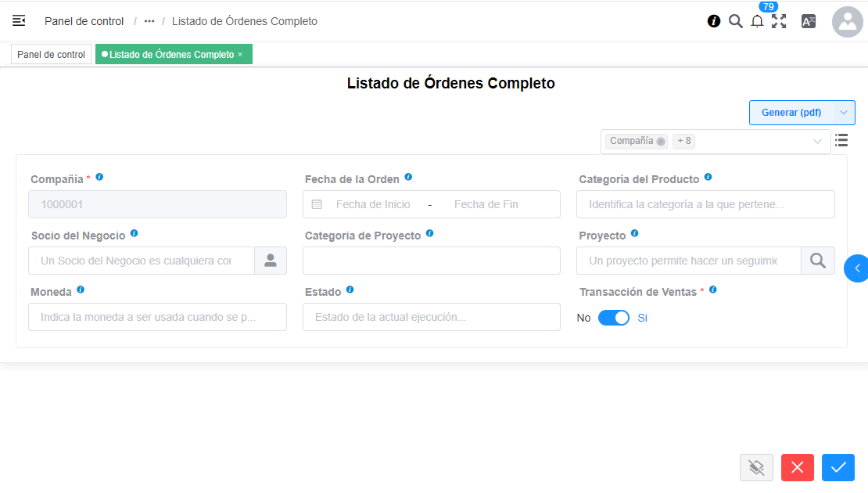Open notifications via the bell icon
Screen dimensions: 868x493
point(757,21)
